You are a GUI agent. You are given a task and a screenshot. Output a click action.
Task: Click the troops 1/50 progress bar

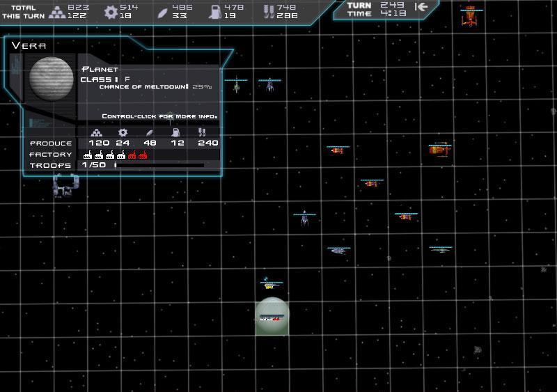coord(159,166)
